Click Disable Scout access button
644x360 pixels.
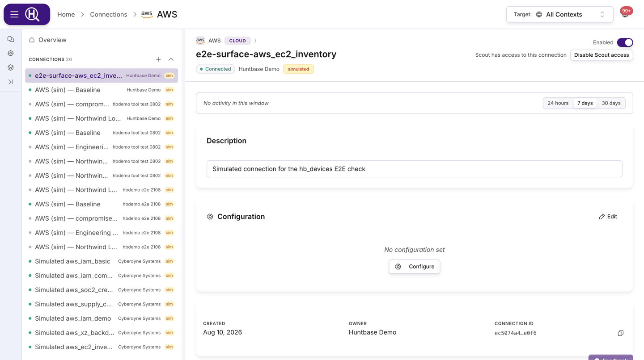602,55
